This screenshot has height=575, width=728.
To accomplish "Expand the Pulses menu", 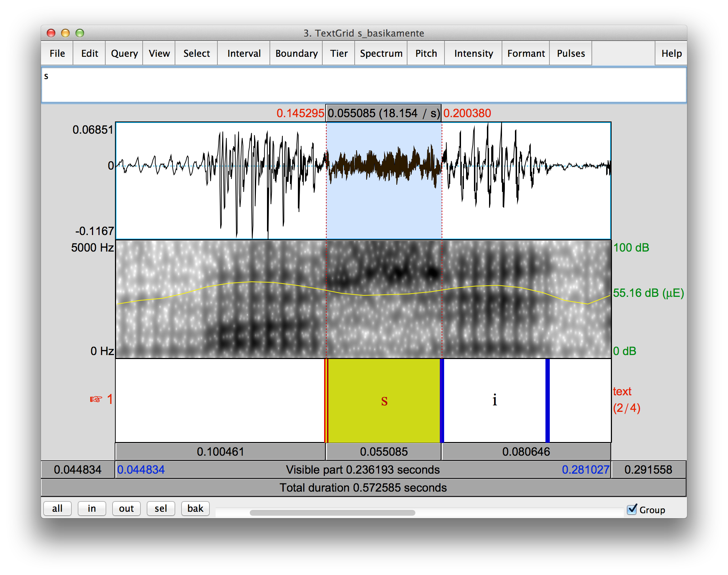I will click(x=571, y=53).
